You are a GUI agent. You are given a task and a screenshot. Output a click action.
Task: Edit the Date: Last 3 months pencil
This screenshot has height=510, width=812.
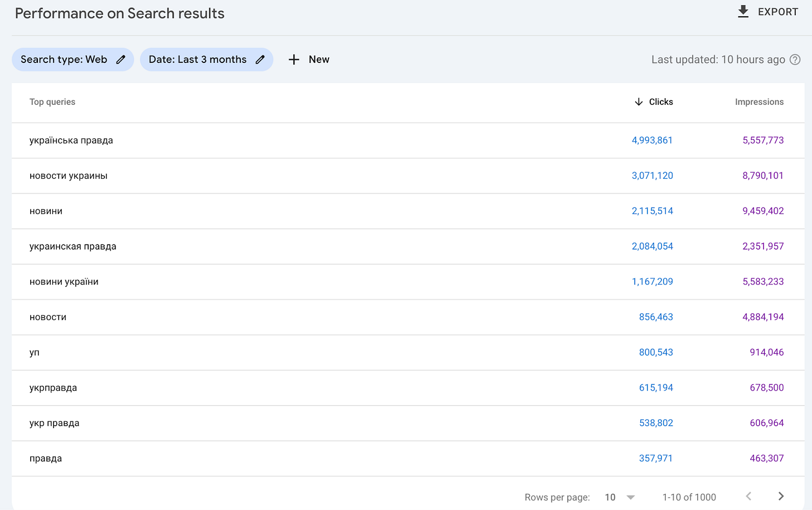260,60
